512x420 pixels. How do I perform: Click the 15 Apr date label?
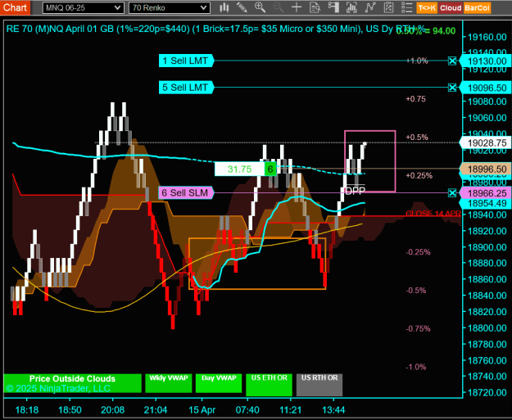pos(202,410)
